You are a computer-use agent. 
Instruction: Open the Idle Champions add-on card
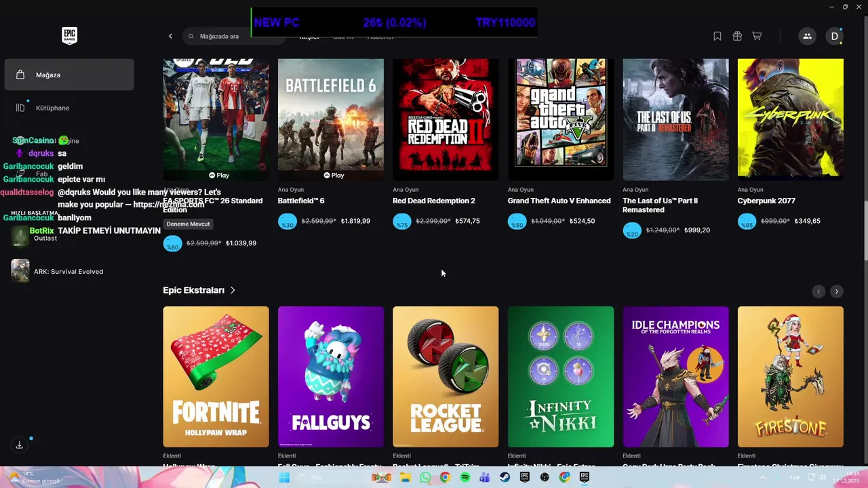tap(675, 377)
